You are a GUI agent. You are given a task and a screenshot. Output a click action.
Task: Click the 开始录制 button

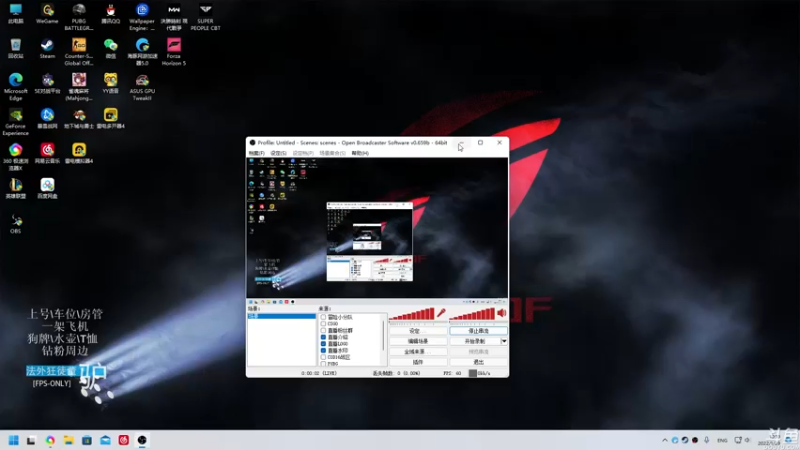coord(474,341)
